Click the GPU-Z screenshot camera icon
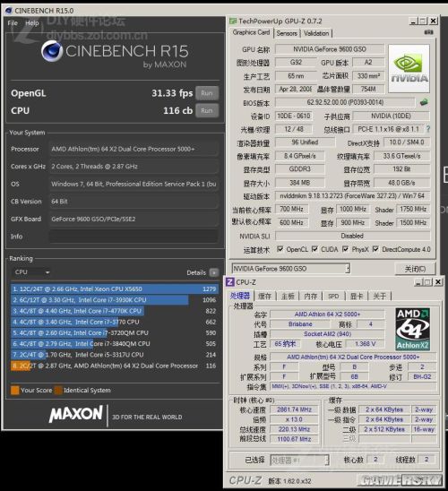The height and width of the screenshot is (491, 448). click(428, 32)
